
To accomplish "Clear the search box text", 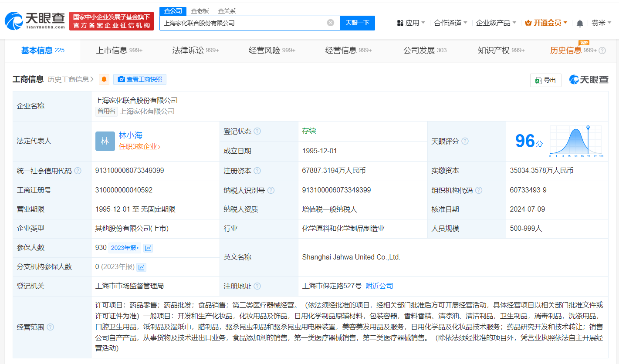I will [331, 23].
